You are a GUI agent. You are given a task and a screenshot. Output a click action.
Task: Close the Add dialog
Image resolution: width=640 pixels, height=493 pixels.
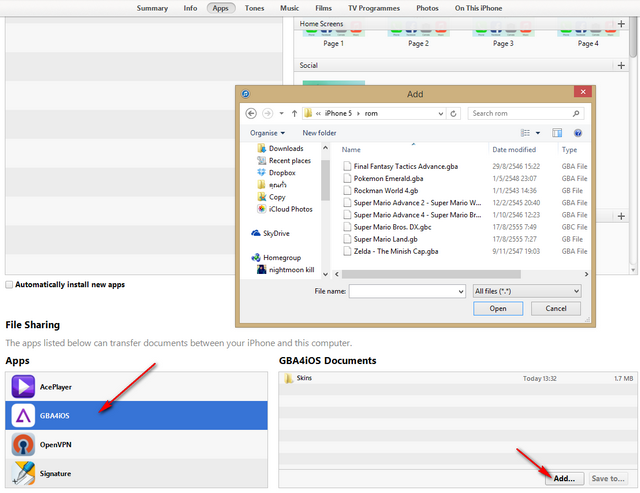click(x=583, y=92)
